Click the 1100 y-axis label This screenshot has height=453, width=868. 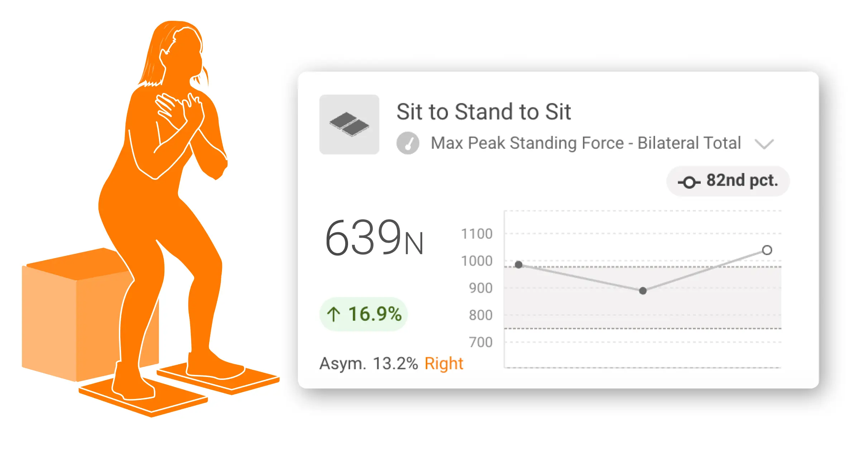(x=477, y=234)
